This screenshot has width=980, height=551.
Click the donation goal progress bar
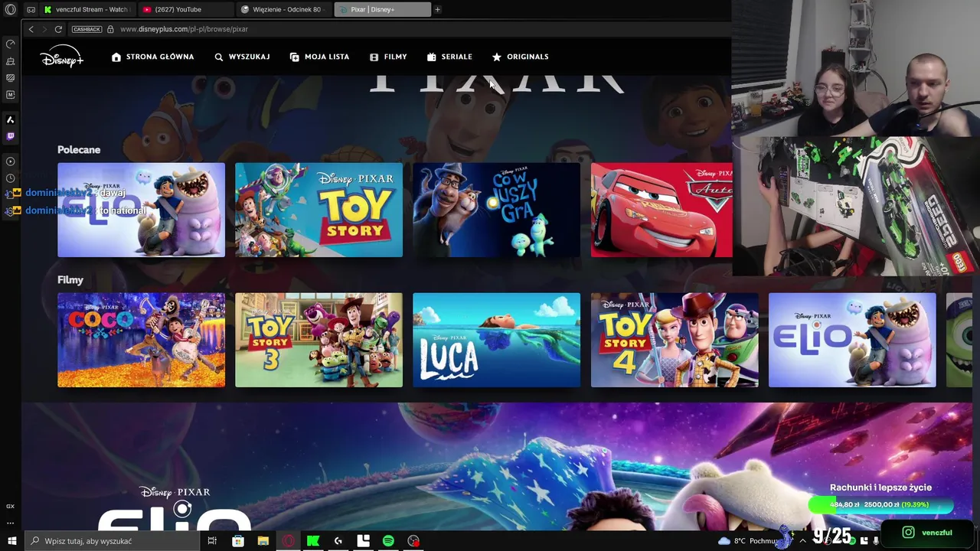881,505
